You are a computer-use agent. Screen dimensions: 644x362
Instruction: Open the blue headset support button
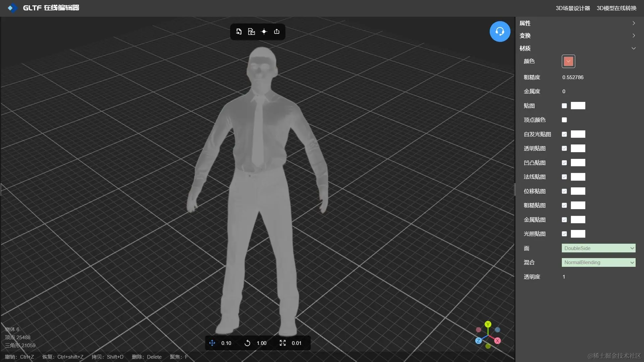tap(500, 32)
